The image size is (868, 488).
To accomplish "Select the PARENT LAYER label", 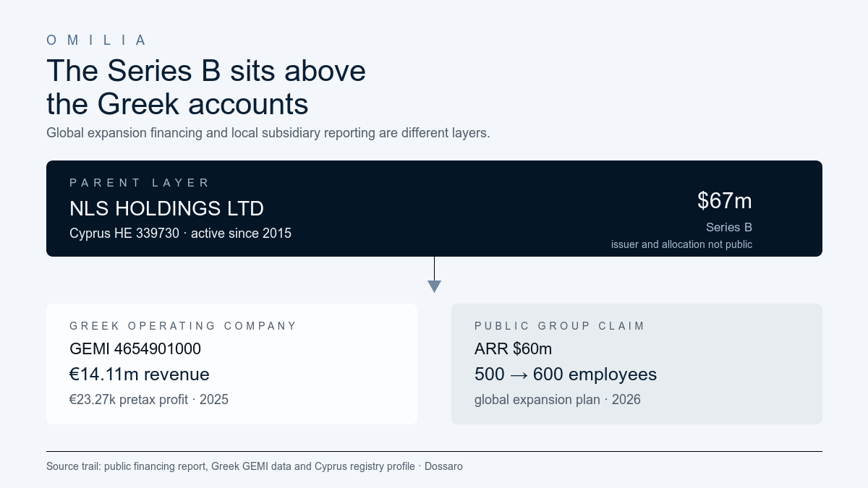I will click(140, 183).
